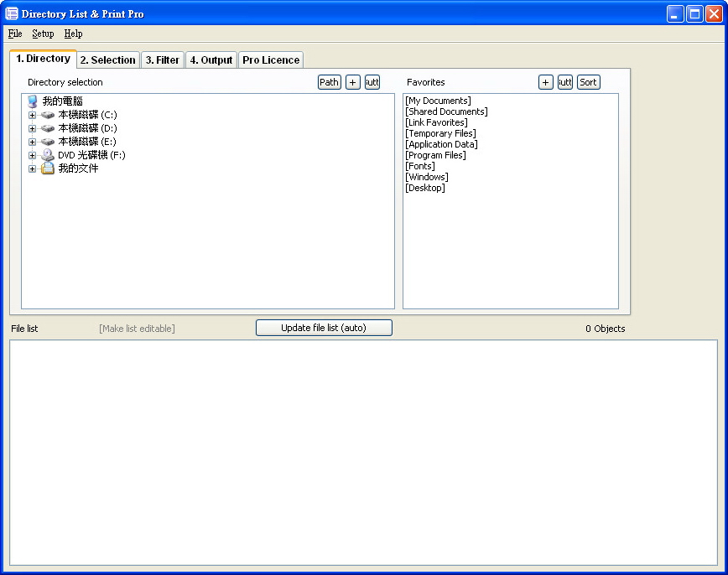Viewport: 728px width, 575px height.
Task: Switch to the 2. Selection tab
Action: (x=107, y=60)
